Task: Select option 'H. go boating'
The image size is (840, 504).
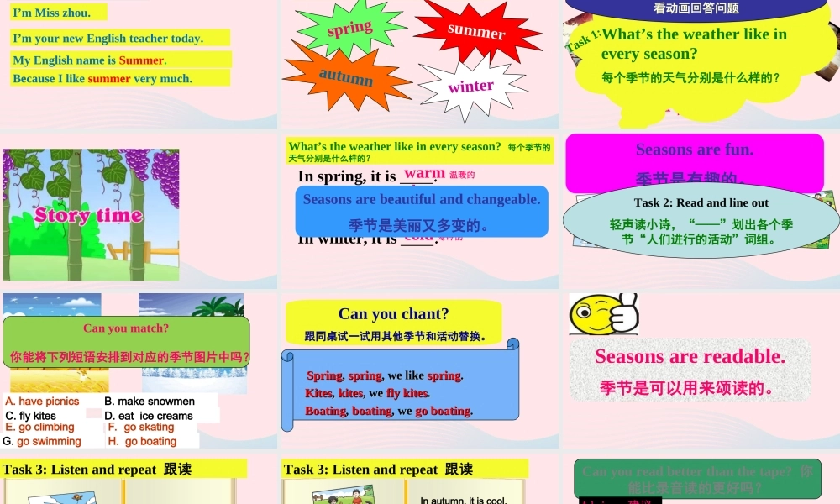Action: click(142, 441)
